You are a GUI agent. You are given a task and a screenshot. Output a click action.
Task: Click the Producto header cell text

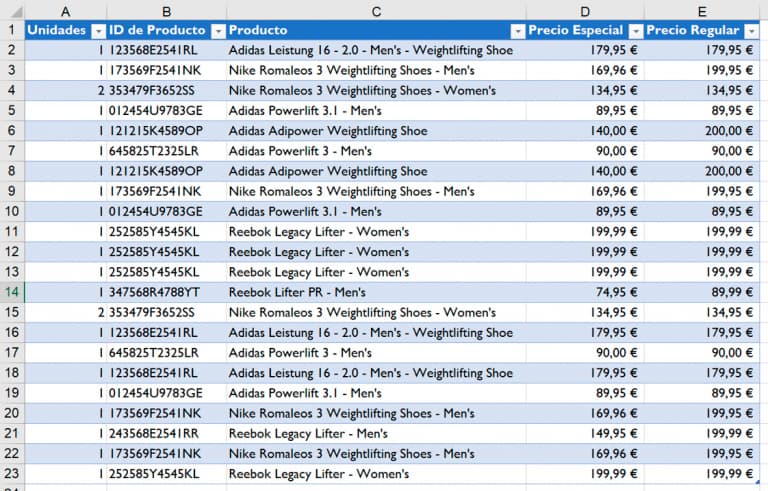[258, 30]
